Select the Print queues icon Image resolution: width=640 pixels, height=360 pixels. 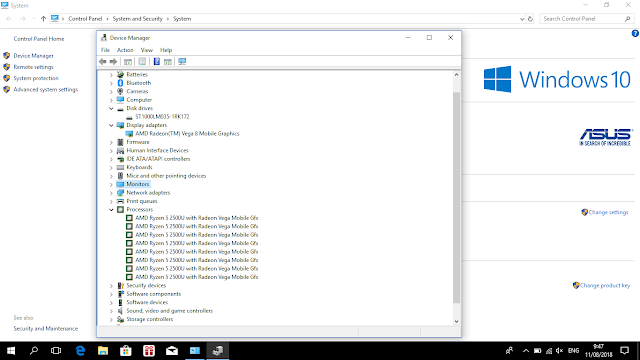tap(120, 201)
